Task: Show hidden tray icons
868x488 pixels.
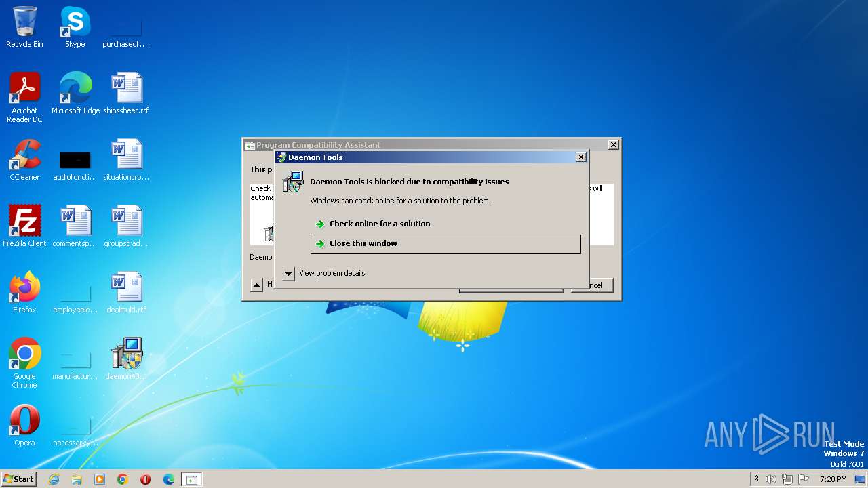Action: (x=756, y=479)
